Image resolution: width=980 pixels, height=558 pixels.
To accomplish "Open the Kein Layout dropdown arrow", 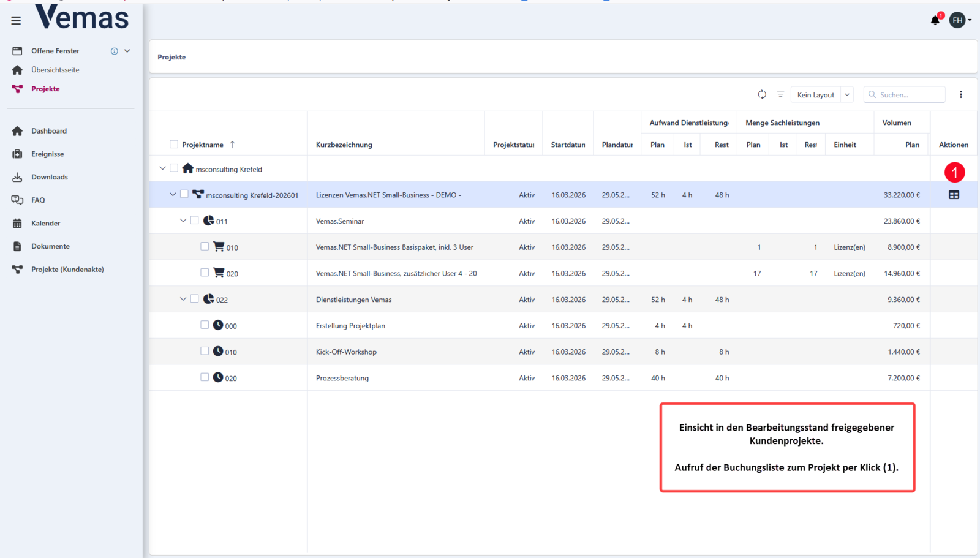I will pyautogui.click(x=847, y=95).
